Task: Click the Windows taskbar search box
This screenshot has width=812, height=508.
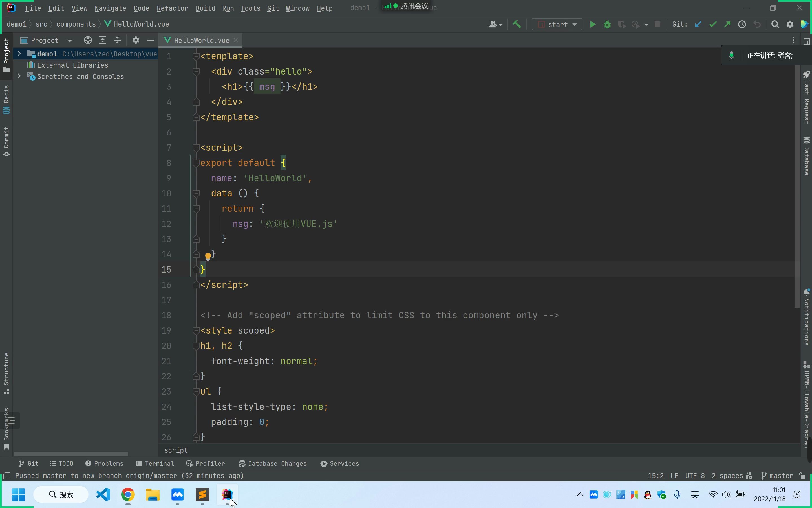Action: point(61,494)
